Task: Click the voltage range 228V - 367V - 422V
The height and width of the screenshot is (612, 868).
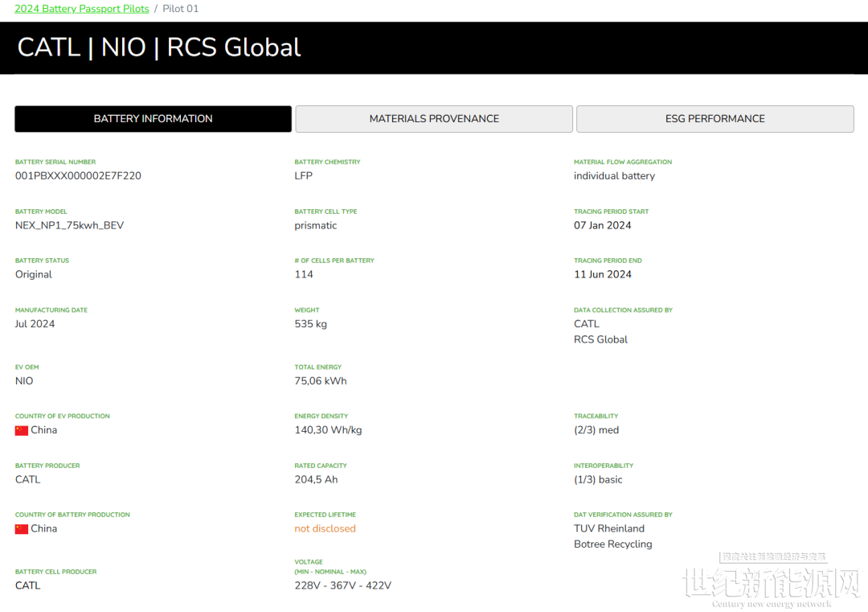Action: [x=342, y=585]
